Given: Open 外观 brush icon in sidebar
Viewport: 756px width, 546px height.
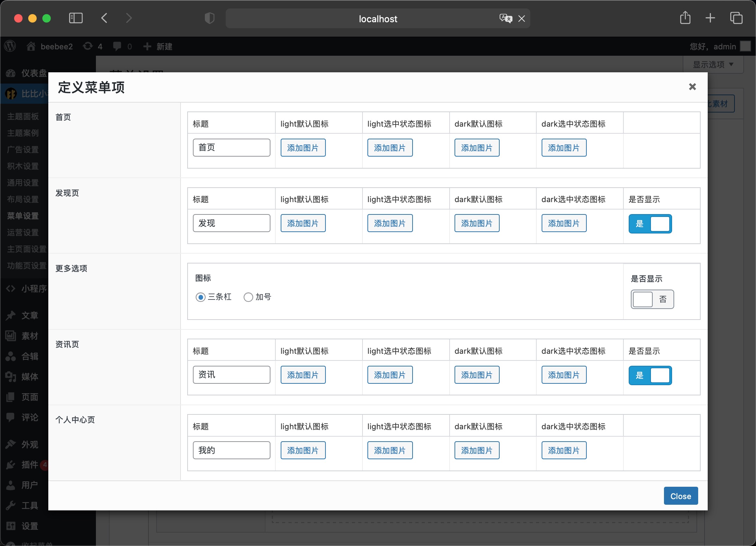Looking at the screenshot, I should pos(11,444).
